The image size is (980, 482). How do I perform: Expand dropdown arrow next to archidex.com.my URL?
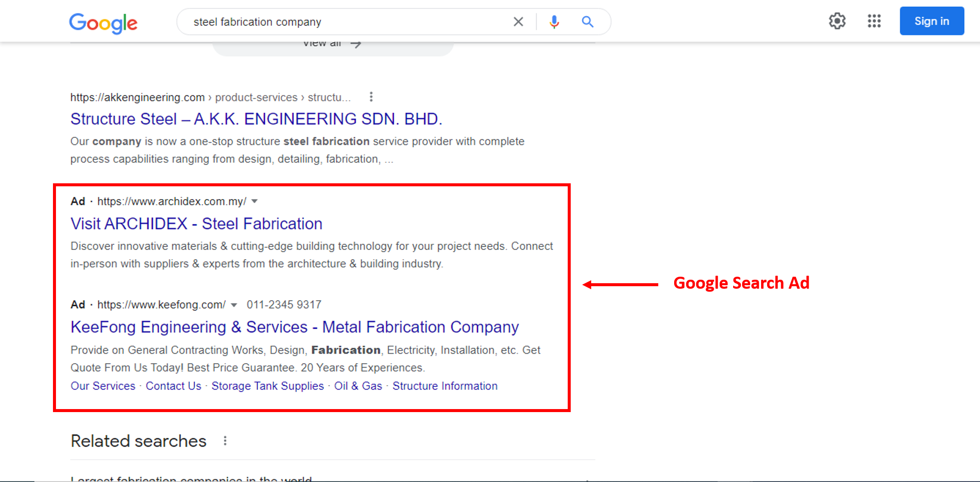pos(254,201)
